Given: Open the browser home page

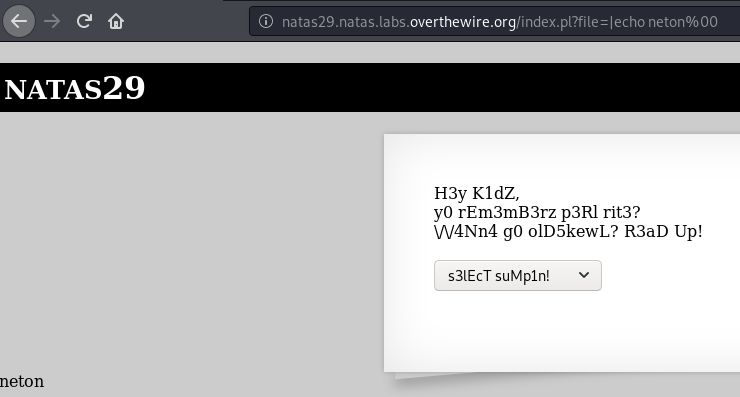Looking at the screenshot, I should [x=116, y=21].
